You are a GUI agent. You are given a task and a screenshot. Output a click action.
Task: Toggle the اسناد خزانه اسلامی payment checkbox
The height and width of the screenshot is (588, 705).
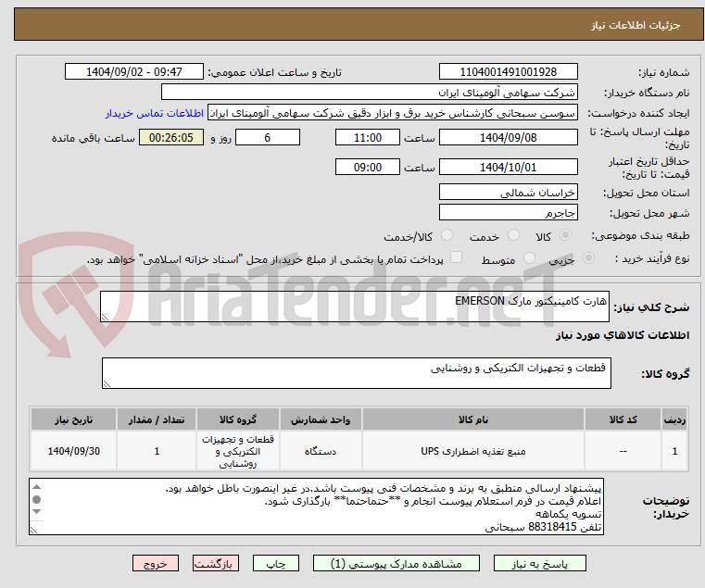click(x=456, y=257)
